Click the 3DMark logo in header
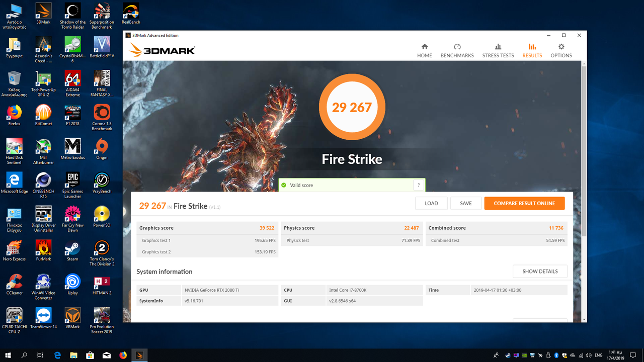Viewport: 644px width, 362px height. 162,50
